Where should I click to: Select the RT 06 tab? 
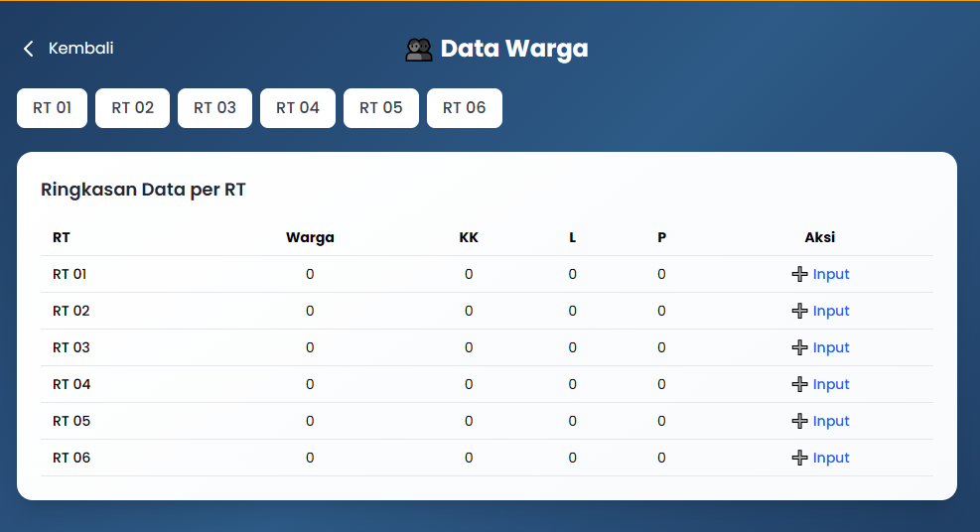[x=464, y=108]
